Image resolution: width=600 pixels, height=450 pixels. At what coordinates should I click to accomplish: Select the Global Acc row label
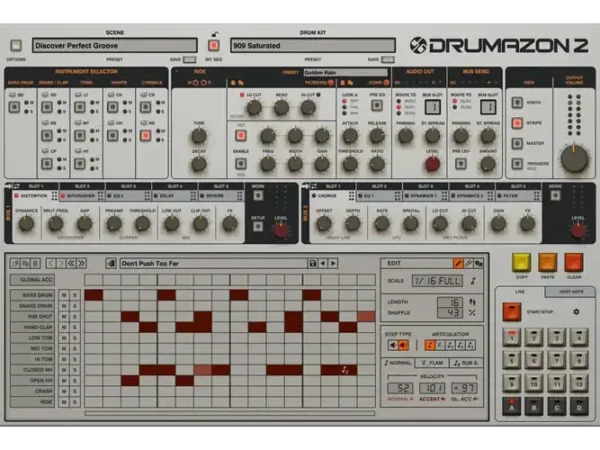click(33, 280)
